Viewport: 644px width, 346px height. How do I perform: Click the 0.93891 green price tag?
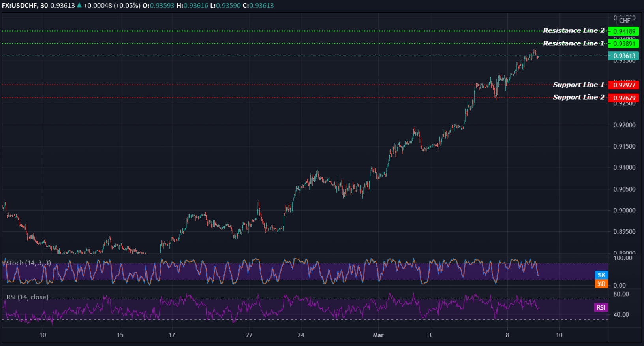click(623, 44)
